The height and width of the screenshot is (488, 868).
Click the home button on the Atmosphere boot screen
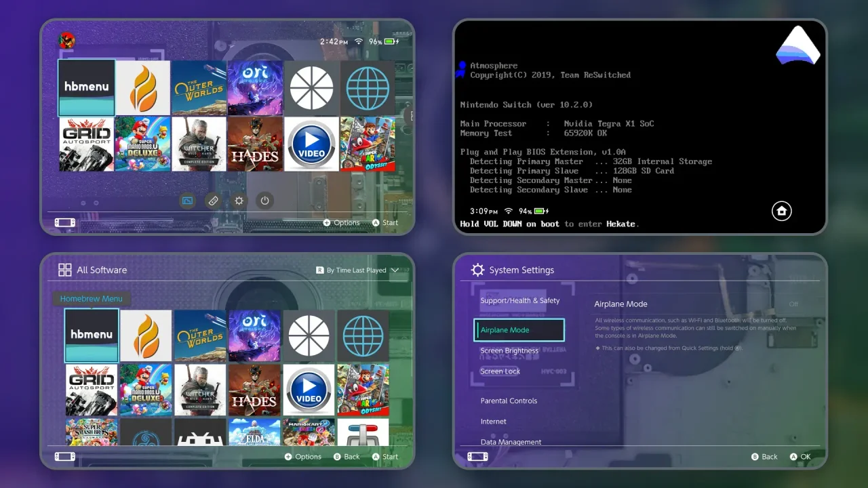coord(781,211)
